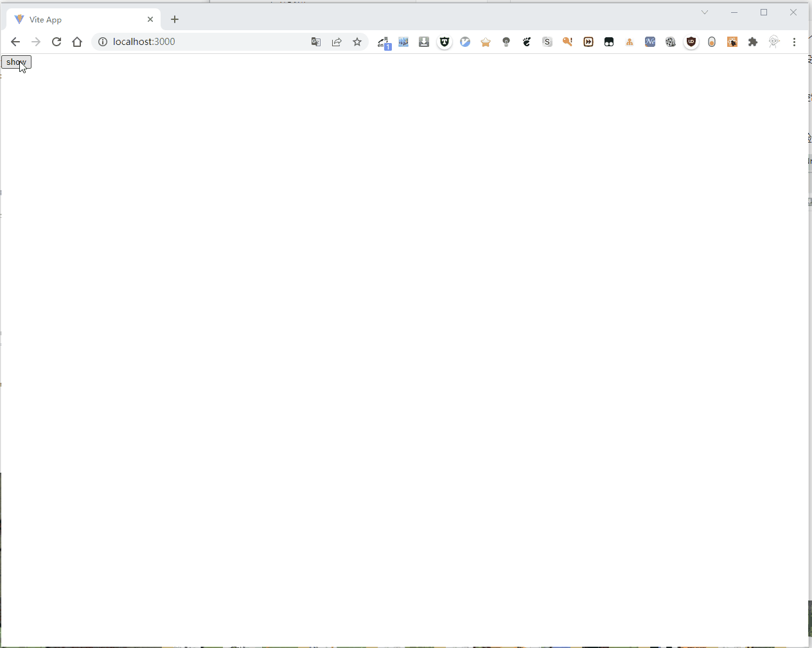Open the gray S letter extension
This screenshot has width=812, height=648.
pyautogui.click(x=547, y=42)
